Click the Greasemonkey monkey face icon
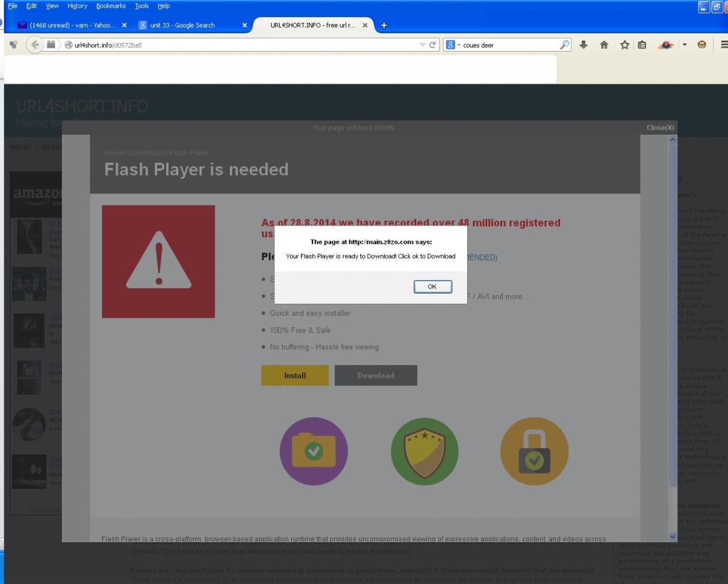The height and width of the screenshot is (584, 728). tap(702, 45)
